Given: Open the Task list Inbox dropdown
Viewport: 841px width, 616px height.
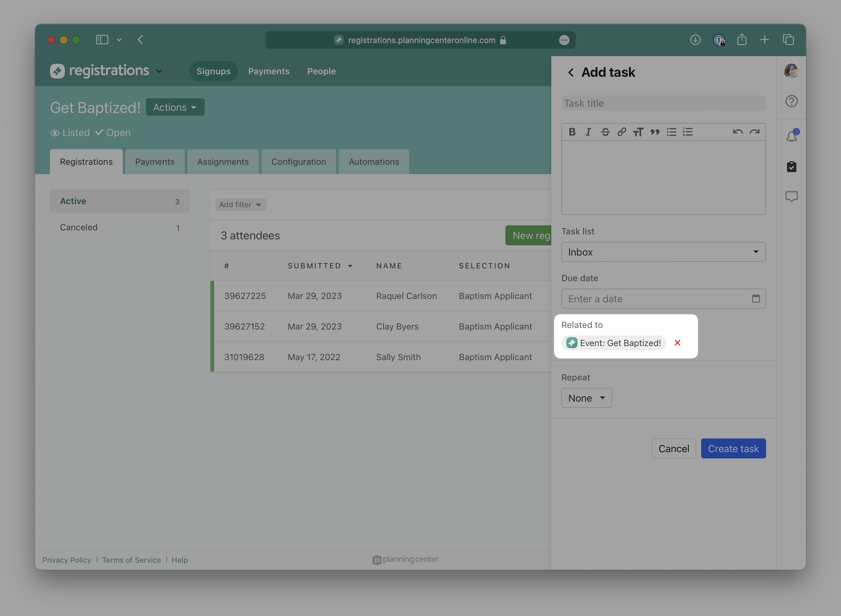Looking at the screenshot, I should 663,252.
